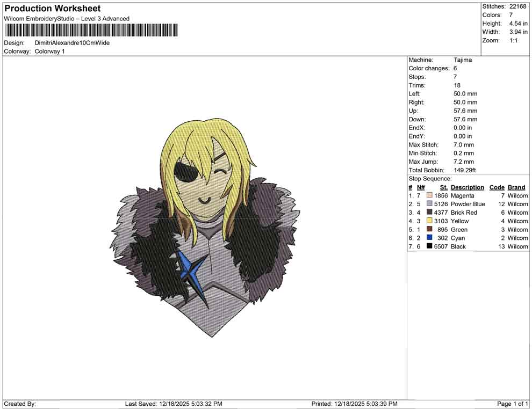Viewport: 532px width, 409px height.
Task: Click the Height value '4.54 in'
Action: tap(518, 24)
